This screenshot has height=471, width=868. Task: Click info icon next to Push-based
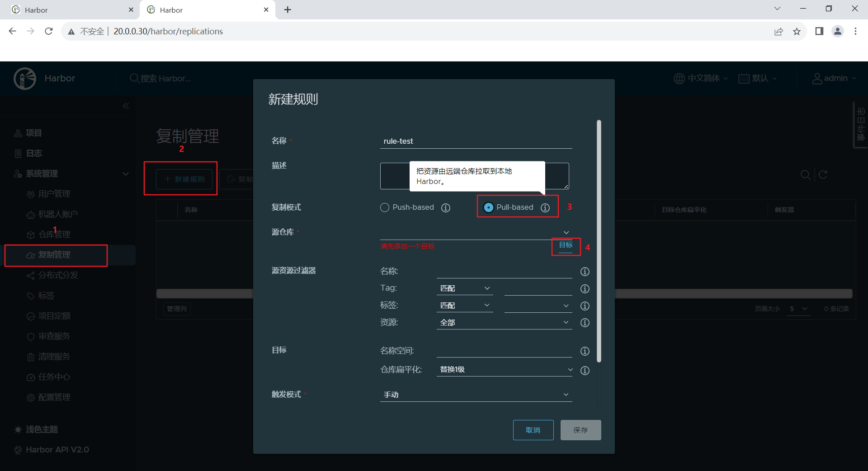446,207
